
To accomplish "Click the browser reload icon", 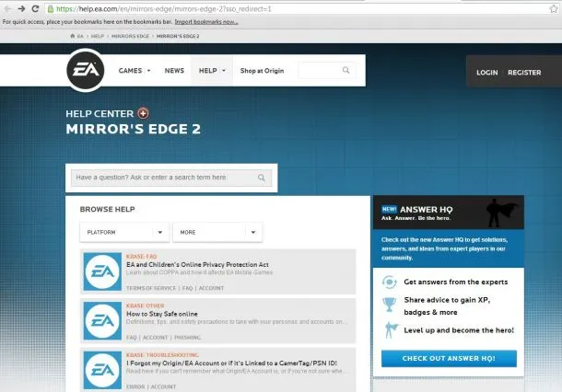I will click(35, 8).
